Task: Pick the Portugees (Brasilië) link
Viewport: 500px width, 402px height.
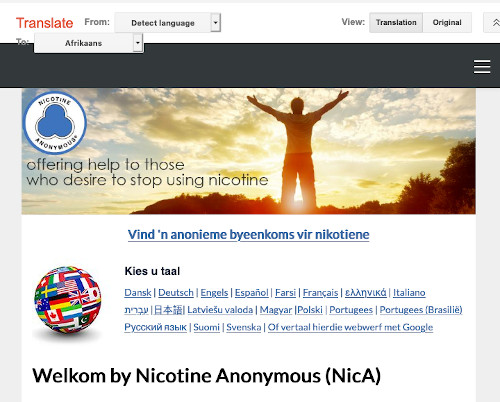Action: click(x=421, y=310)
